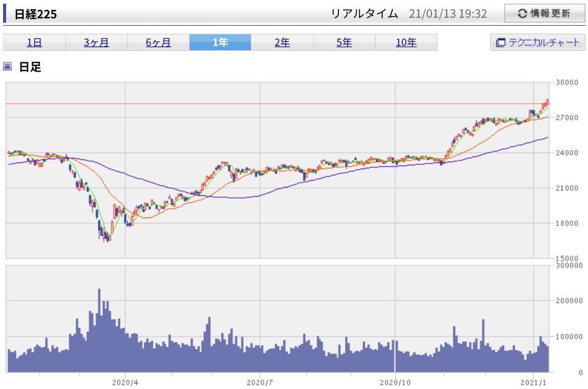Click the 日経225 title text
This screenshot has height=389, width=588.
pos(35,14)
